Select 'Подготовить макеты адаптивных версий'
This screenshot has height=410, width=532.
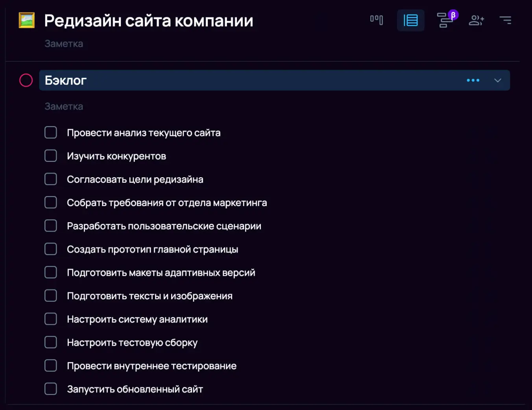(161, 272)
